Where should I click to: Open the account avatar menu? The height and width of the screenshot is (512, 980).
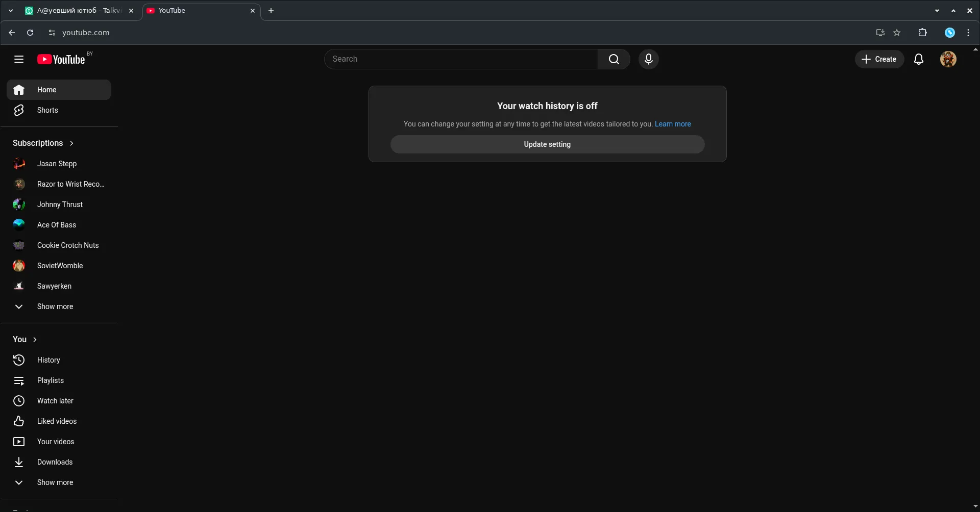click(x=948, y=59)
